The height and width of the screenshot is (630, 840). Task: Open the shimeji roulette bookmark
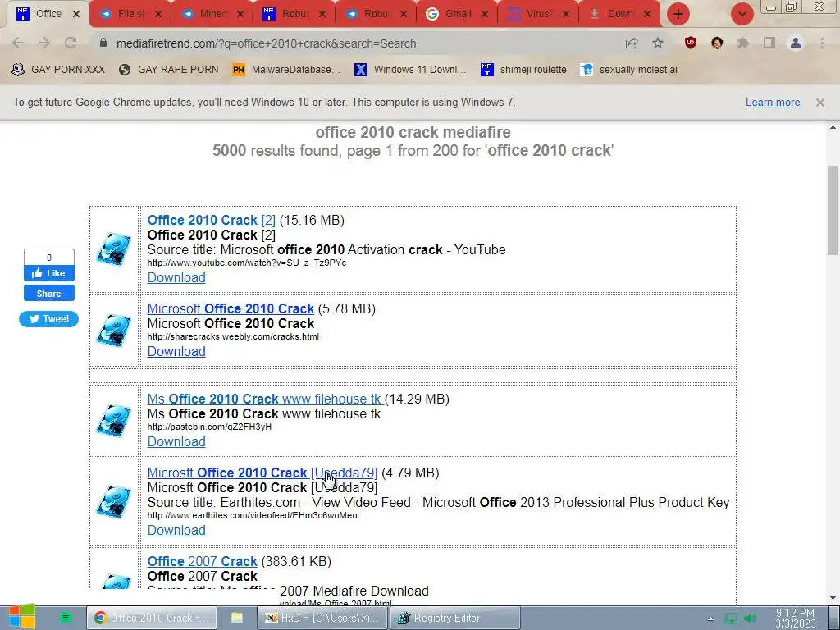[524, 70]
